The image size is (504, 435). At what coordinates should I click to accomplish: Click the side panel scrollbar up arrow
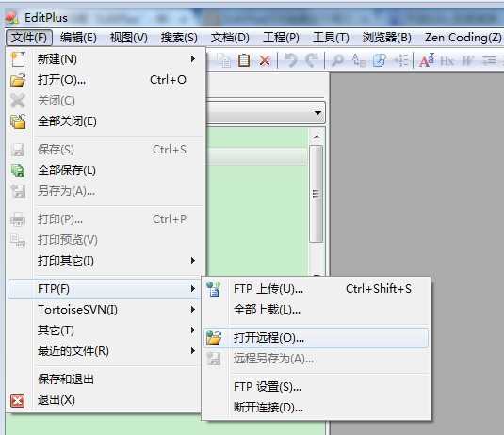pyautogui.click(x=317, y=137)
